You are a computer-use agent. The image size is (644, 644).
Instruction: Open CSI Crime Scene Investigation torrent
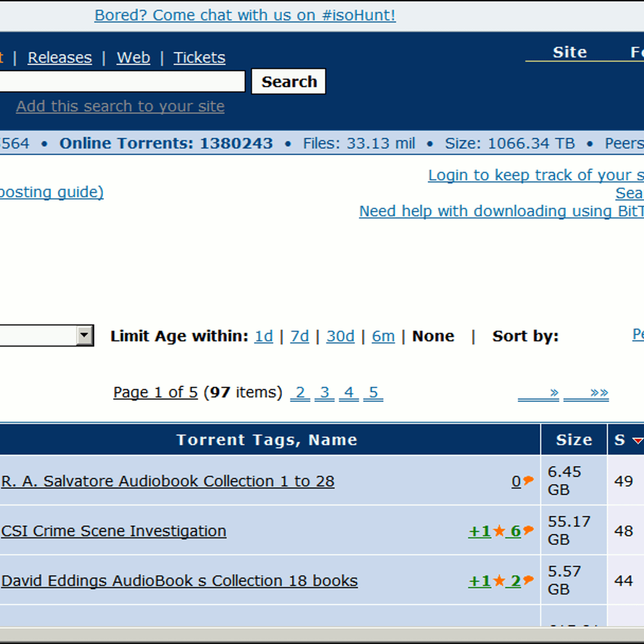pos(113,531)
